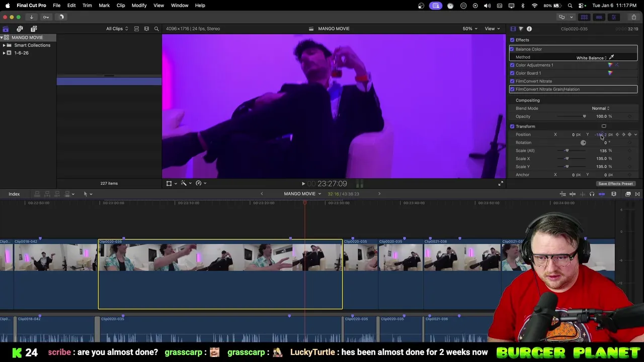The width and height of the screenshot is (644, 362).
Task: Open the select tool arrow dropdown
Action: point(88,194)
